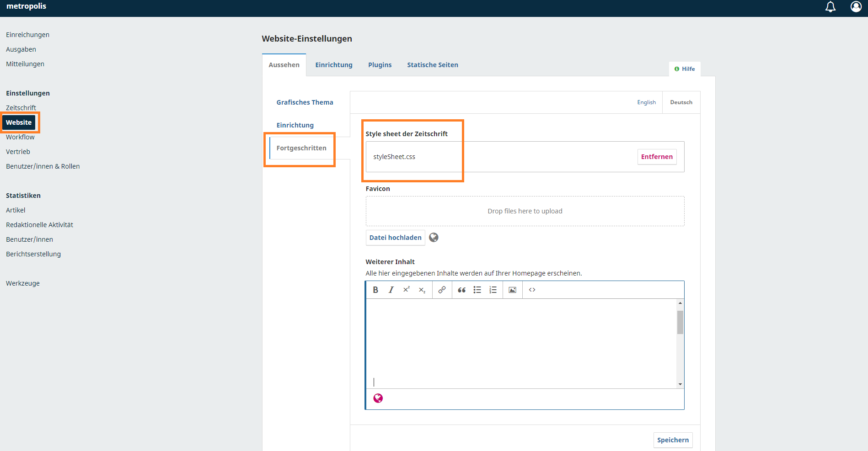Start a numbered list
Screen dimensions: 868x451
pyautogui.click(x=493, y=290)
